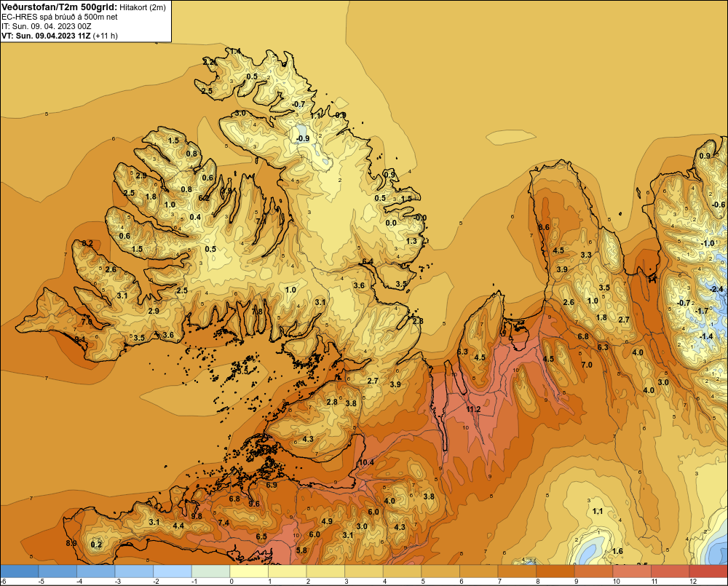This screenshot has width=728, height=586.
Task: Click the 9.1 temperature label
Action: [80, 339]
